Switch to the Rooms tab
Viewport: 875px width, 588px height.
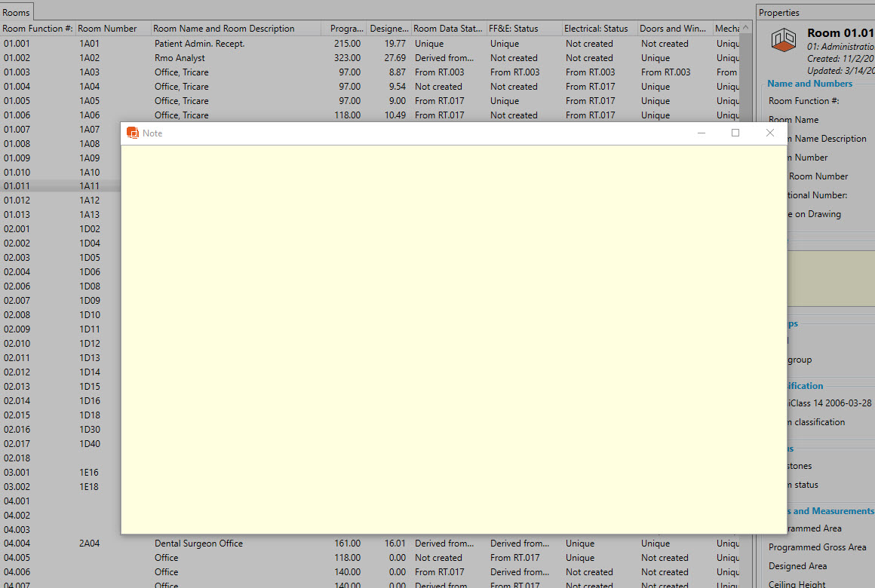[17, 12]
